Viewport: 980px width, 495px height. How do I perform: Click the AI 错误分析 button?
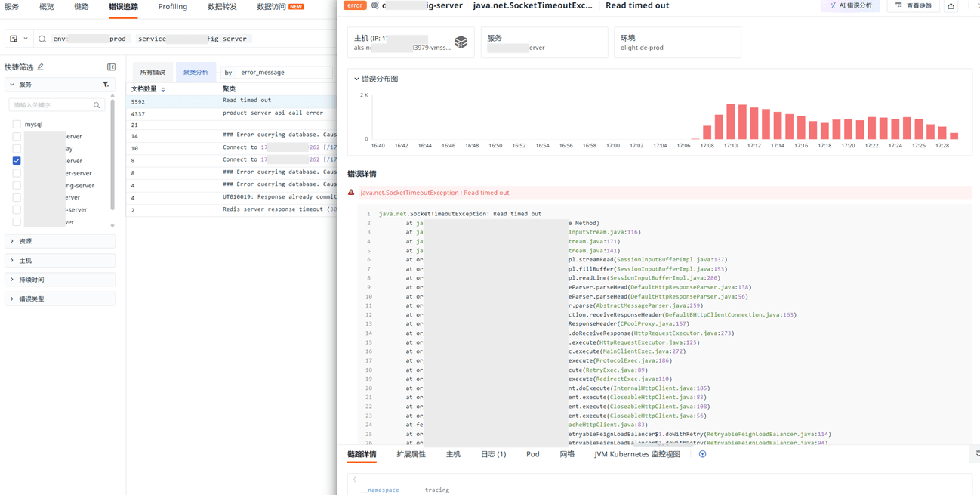(850, 6)
